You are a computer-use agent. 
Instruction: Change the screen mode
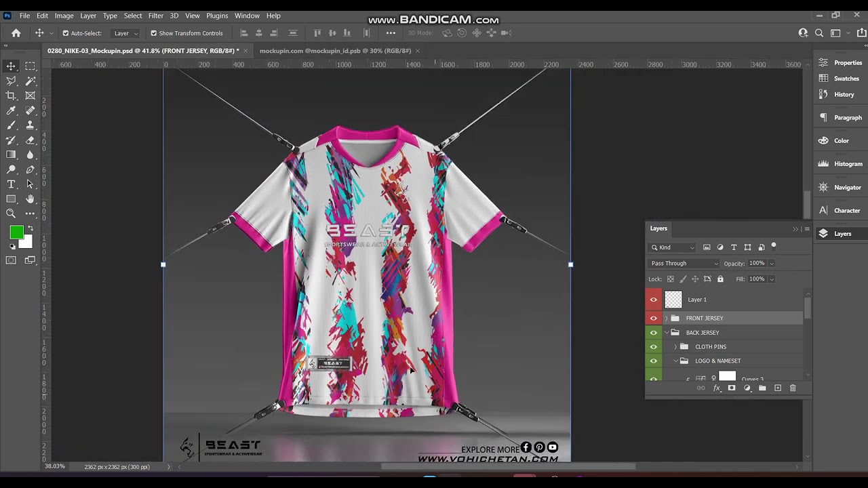(31, 260)
